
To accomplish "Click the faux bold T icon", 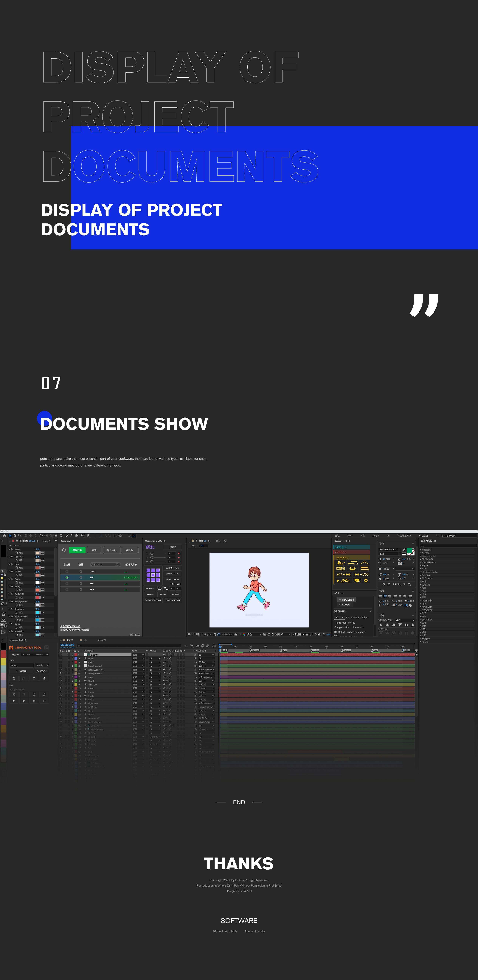I will pyautogui.click(x=384, y=584).
